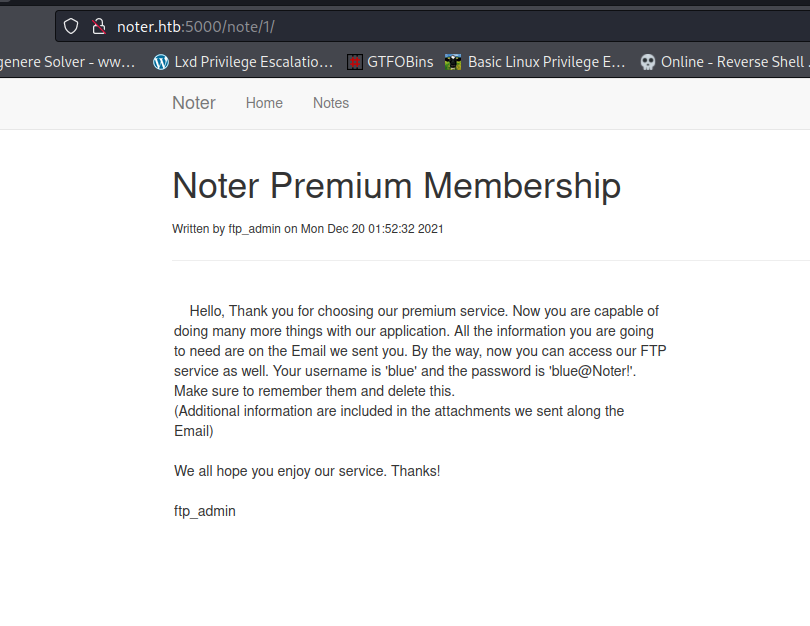810x626 pixels.
Task: Open the WordPress-icon Lxd bookmark favicon
Action: tap(161, 62)
